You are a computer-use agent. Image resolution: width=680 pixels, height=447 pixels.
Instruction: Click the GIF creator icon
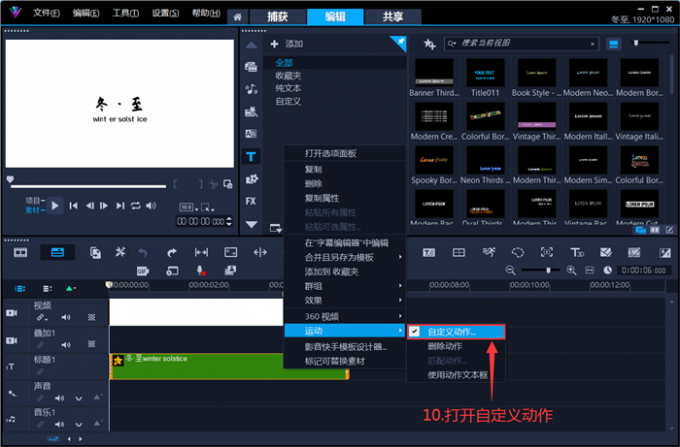pos(143,271)
